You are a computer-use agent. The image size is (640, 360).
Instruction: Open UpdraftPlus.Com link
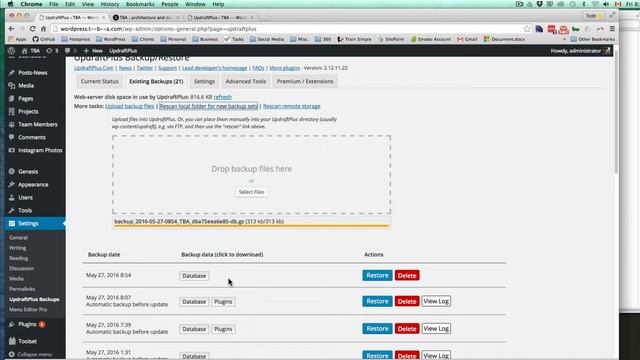coord(94,68)
